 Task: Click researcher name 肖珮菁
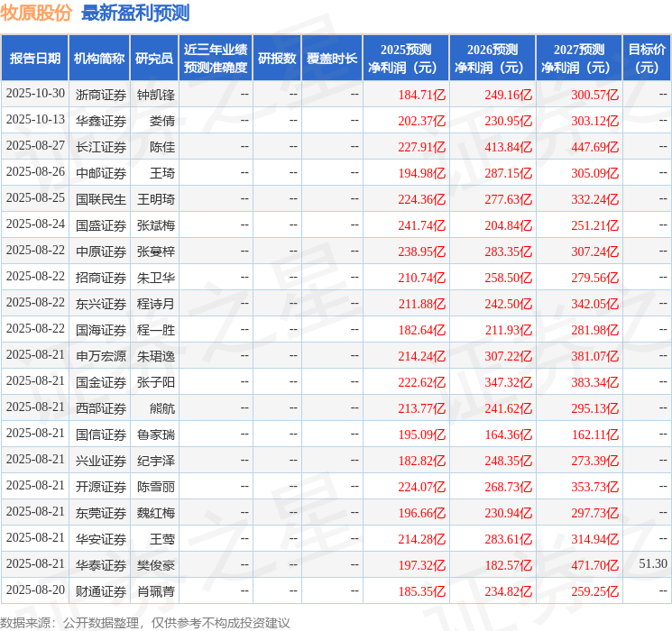[x=156, y=591]
